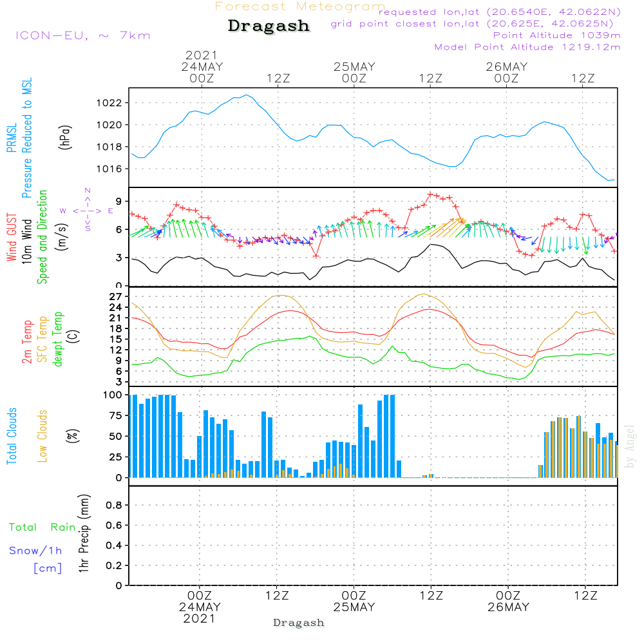Select the '50' cloud axis value
The image size is (644, 644).
[115, 436]
